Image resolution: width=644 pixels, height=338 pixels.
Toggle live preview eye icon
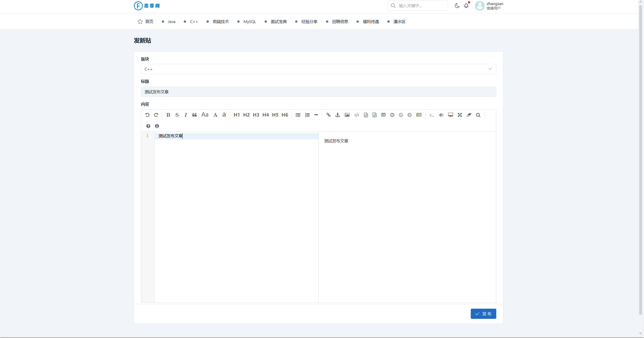[441, 115]
